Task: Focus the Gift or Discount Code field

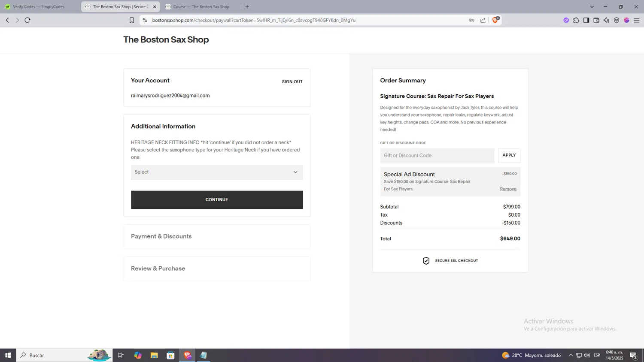Action: 437,156
